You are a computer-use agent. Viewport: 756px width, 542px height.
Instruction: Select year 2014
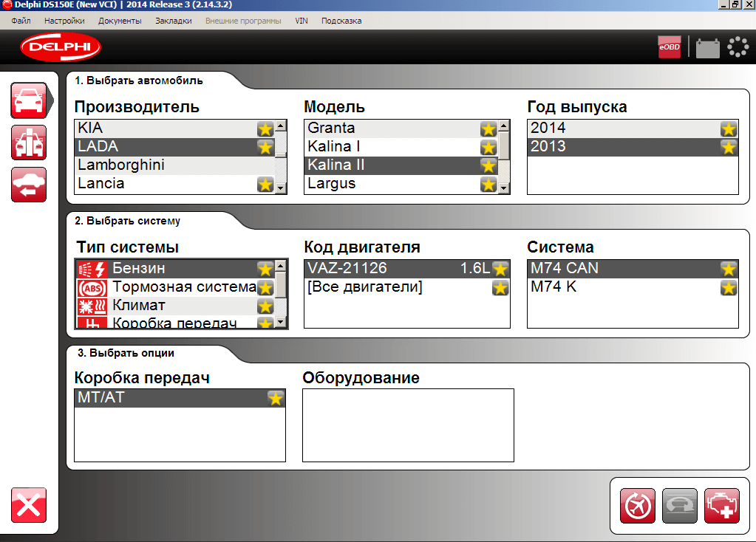click(633, 128)
